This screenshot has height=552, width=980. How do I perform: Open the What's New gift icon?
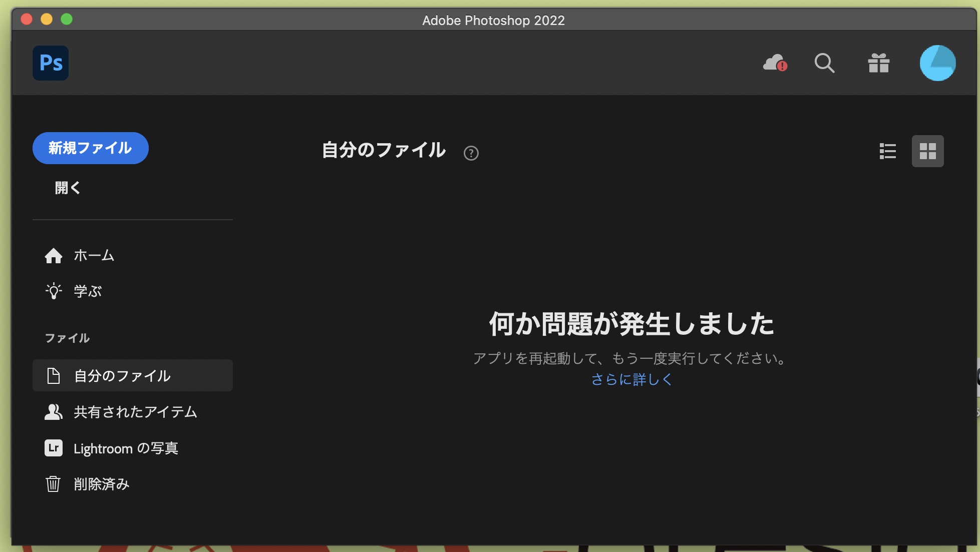[878, 63]
